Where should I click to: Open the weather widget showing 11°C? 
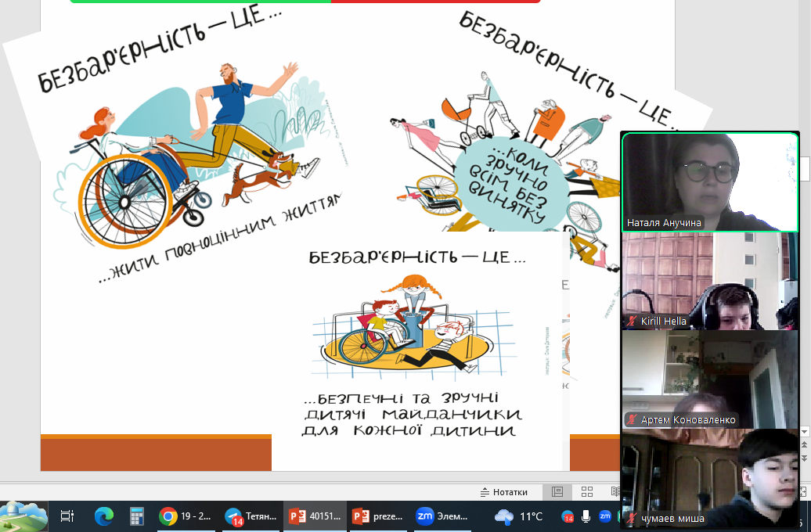[x=519, y=516]
